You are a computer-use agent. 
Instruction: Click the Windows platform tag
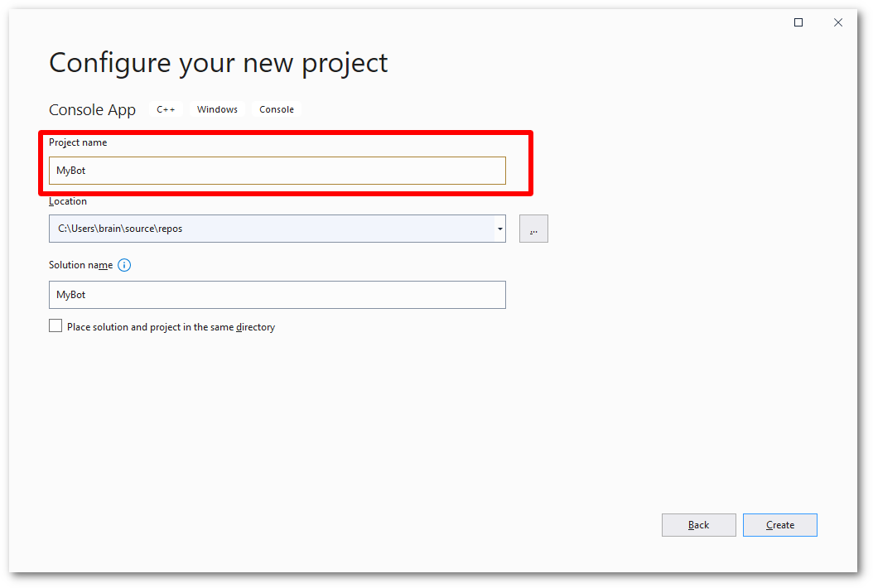pos(217,109)
